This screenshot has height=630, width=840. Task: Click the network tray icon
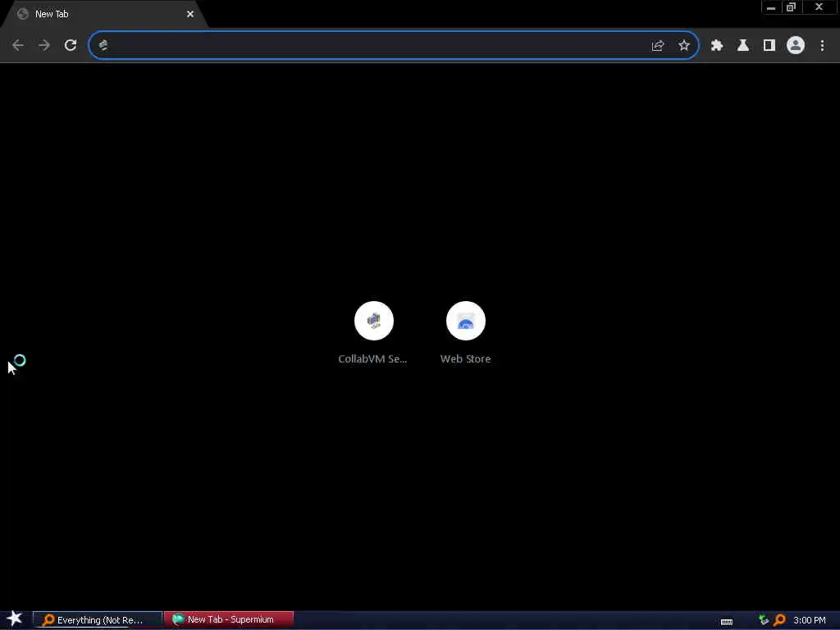tap(764, 620)
